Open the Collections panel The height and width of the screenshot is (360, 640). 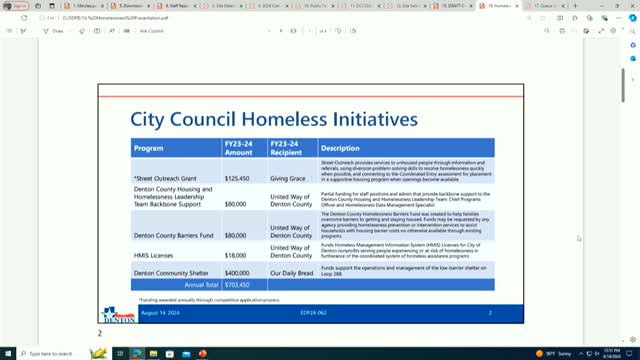[589, 18]
